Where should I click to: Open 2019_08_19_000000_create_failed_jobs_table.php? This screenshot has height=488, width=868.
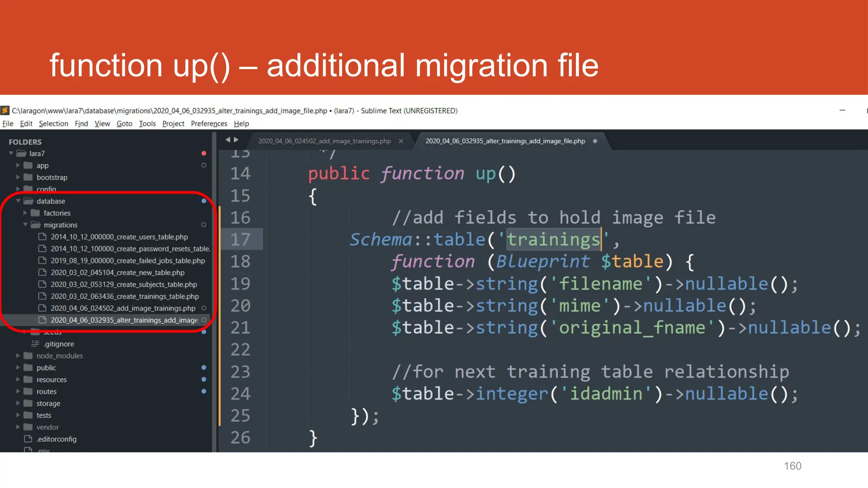coord(128,261)
